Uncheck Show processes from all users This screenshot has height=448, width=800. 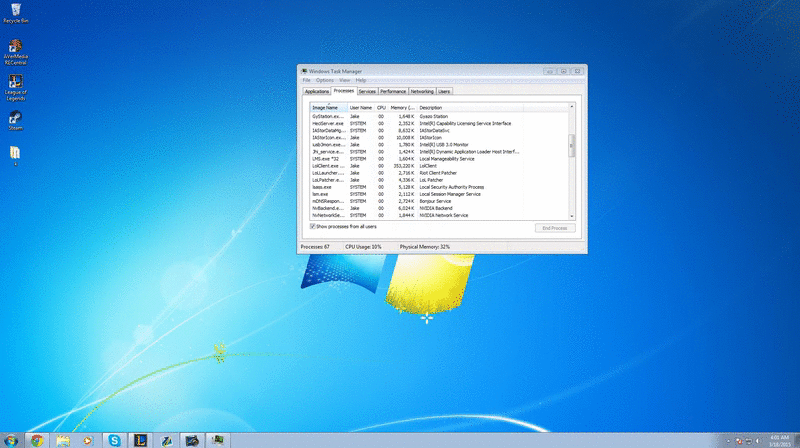(313, 227)
